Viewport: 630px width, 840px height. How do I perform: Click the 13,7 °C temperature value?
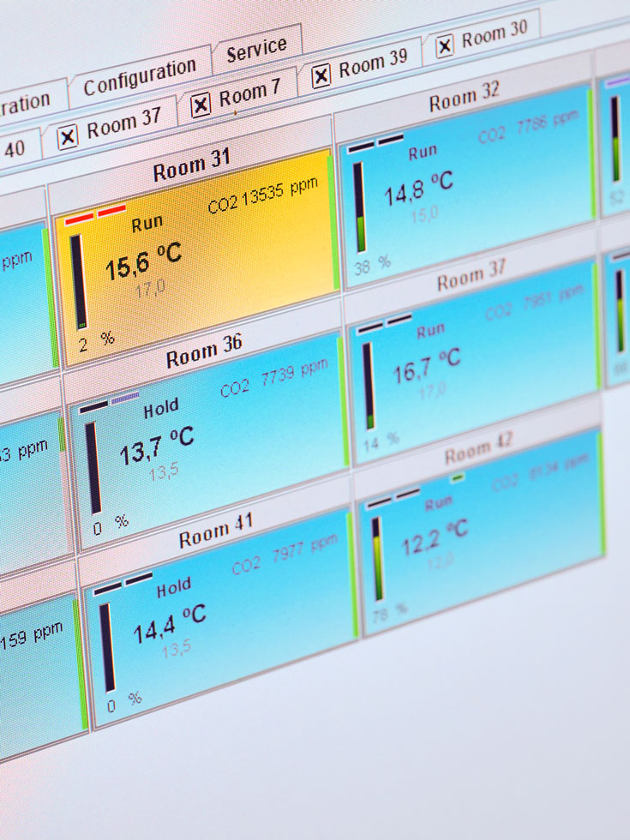pyautogui.click(x=156, y=447)
